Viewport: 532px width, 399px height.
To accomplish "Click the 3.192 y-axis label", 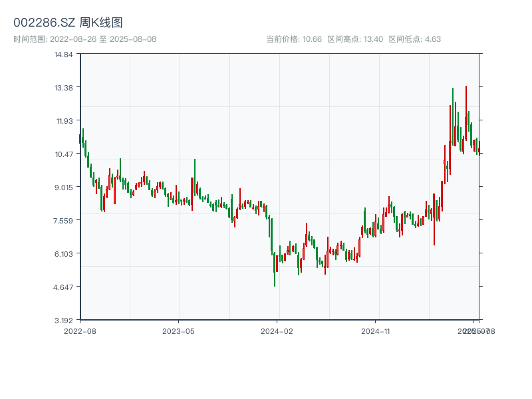I will [64, 321].
